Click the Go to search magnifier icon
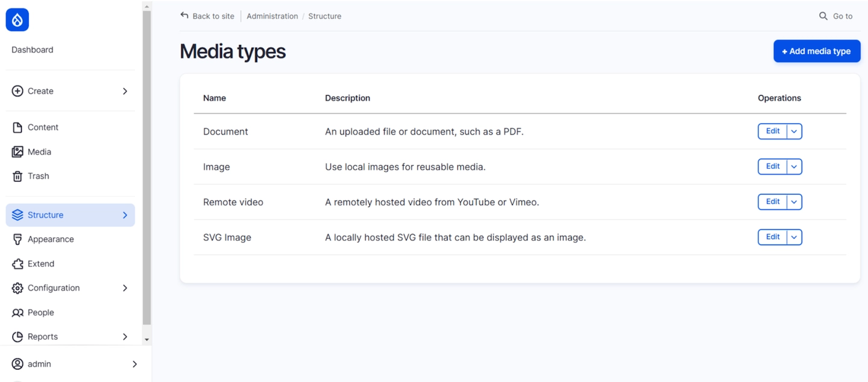This screenshot has height=382, width=868. (x=823, y=16)
